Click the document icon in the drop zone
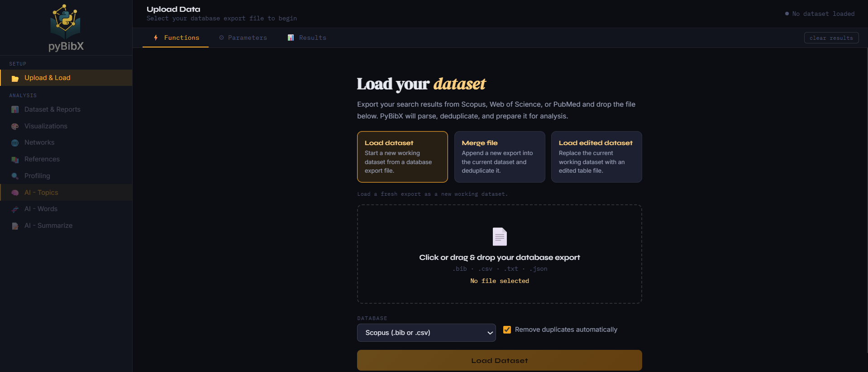Screen dimensions: 868x372 tap(500, 236)
